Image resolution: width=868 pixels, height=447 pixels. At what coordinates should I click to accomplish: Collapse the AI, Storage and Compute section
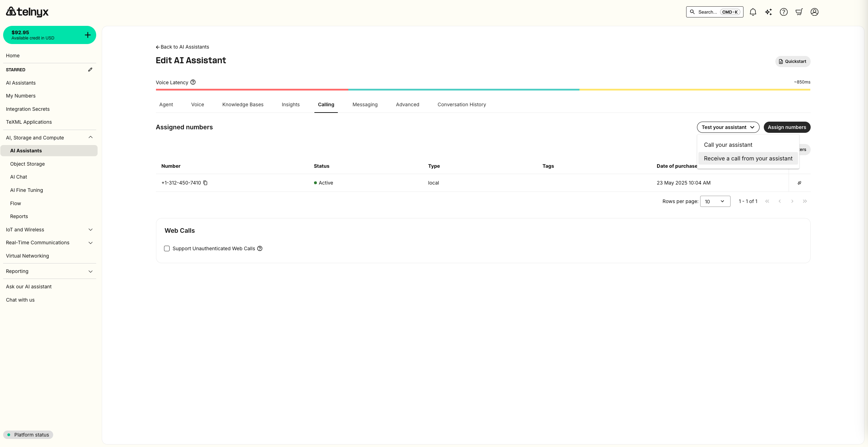pyautogui.click(x=91, y=137)
